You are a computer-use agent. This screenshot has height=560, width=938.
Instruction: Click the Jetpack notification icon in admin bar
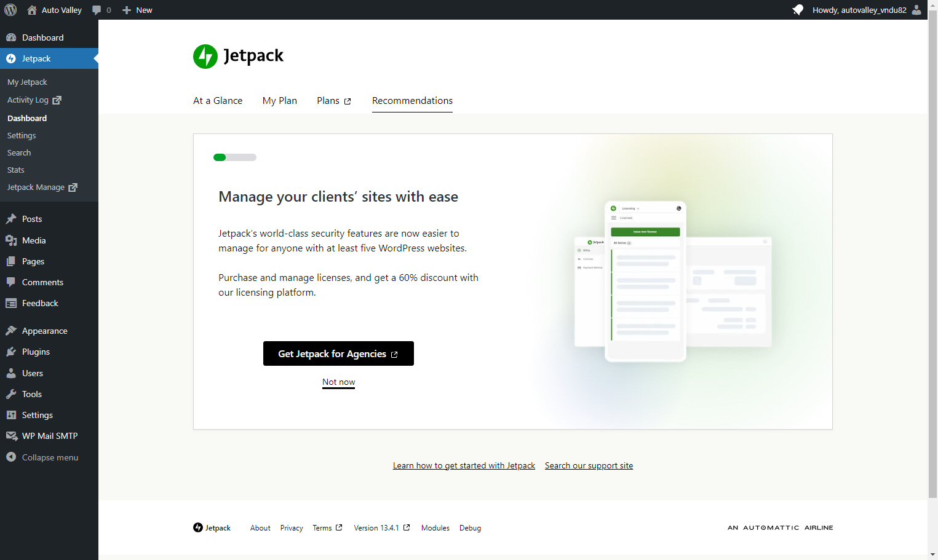[798, 10]
